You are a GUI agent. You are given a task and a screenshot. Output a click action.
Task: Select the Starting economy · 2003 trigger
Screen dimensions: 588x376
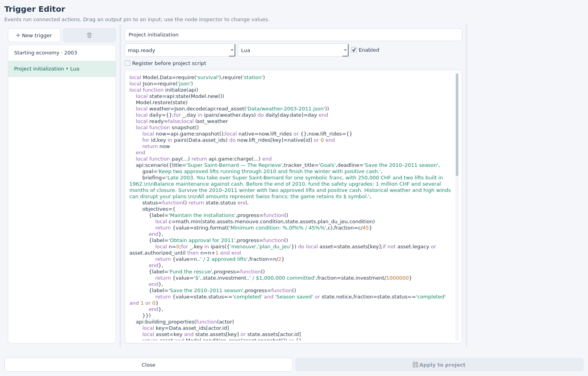(62, 53)
